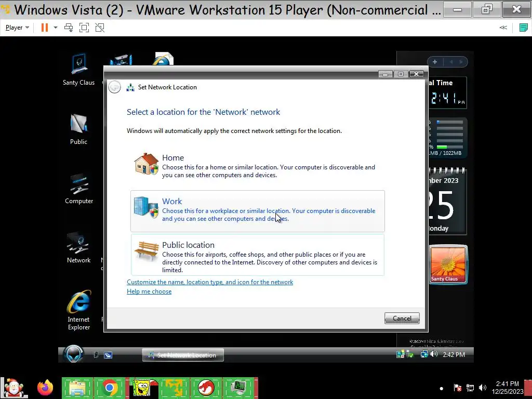Add a gadget with the sidebar plus button
This screenshot has width=532, height=399.
(435, 62)
